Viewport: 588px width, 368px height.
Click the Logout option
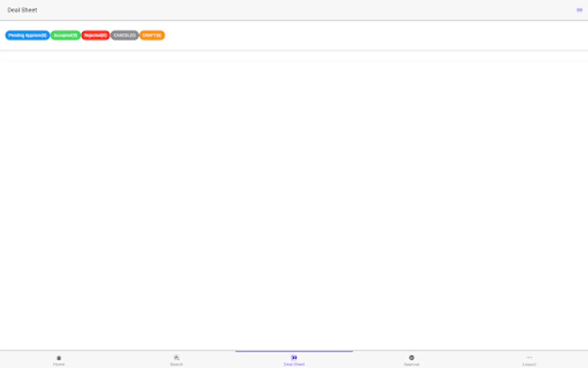coord(529,361)
